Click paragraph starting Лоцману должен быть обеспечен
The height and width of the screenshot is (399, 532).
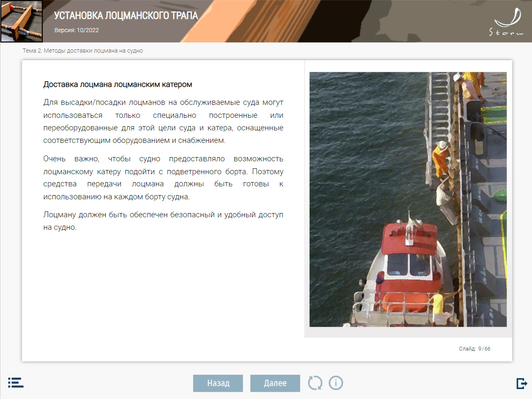(163, 221)
